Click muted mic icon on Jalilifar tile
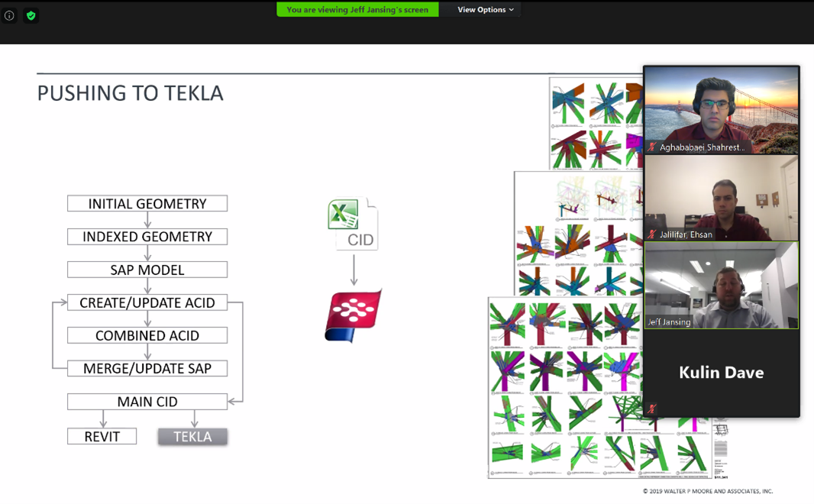 (x=652, y=234)
